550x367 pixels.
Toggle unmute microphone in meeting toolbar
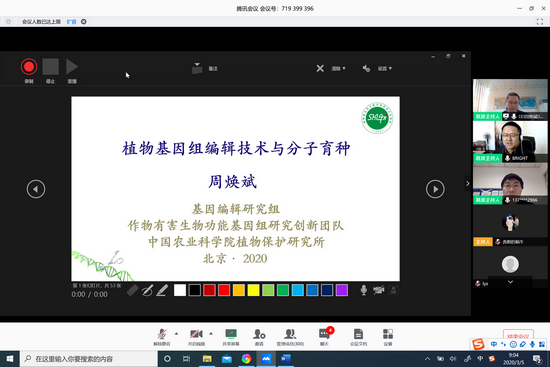pos(162,337)
